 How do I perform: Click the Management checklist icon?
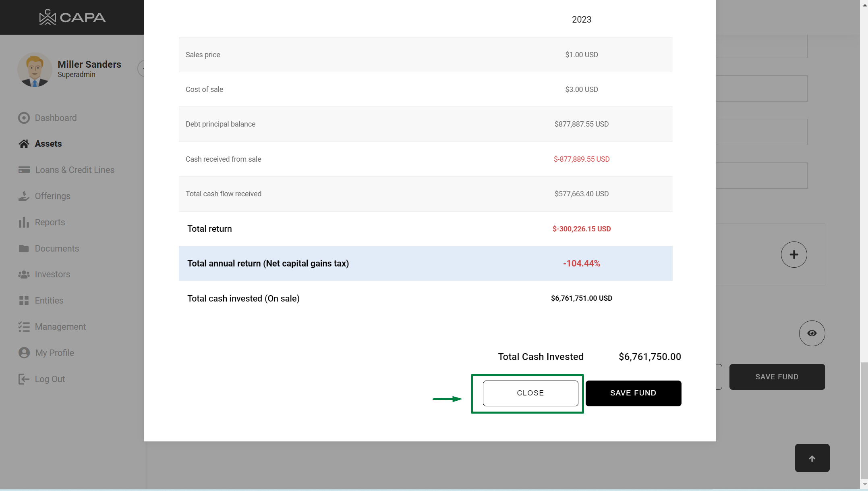pos(24,327)
